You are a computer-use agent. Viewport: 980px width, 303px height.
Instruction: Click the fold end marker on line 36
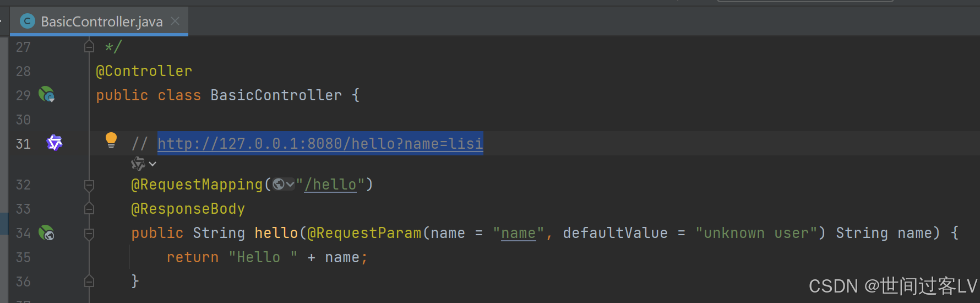[89, 282]
